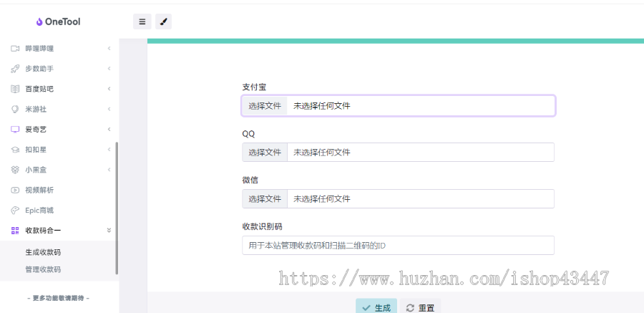Go to 管理收款码 submenu page
644x313 pixels.
point(43,269)
